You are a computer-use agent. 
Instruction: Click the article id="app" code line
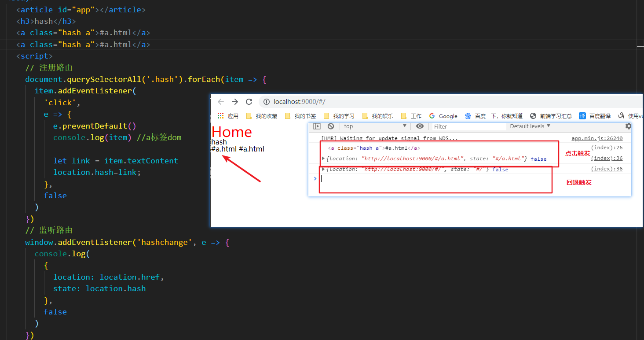point(80,10)
